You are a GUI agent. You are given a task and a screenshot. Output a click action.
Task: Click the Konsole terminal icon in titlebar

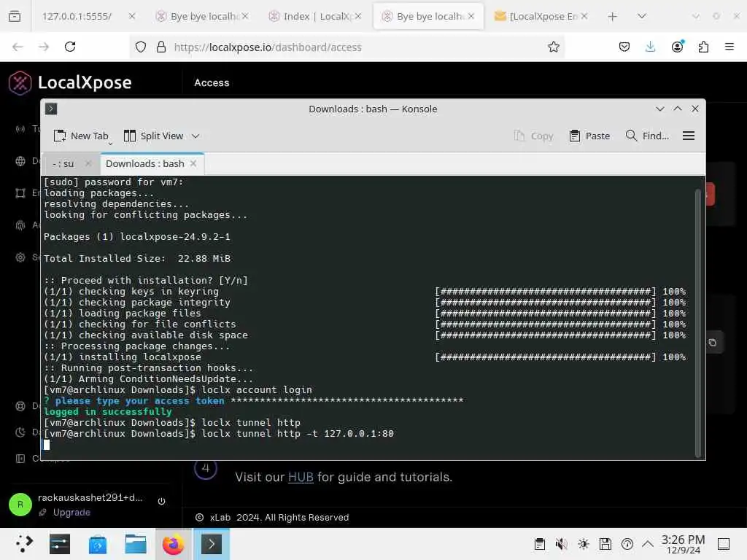click(51, 109)
